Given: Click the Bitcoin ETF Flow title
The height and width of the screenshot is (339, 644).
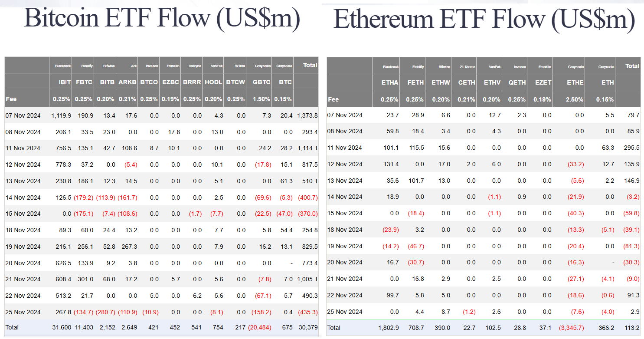Looking at the screenshot, I should point(162,18).
